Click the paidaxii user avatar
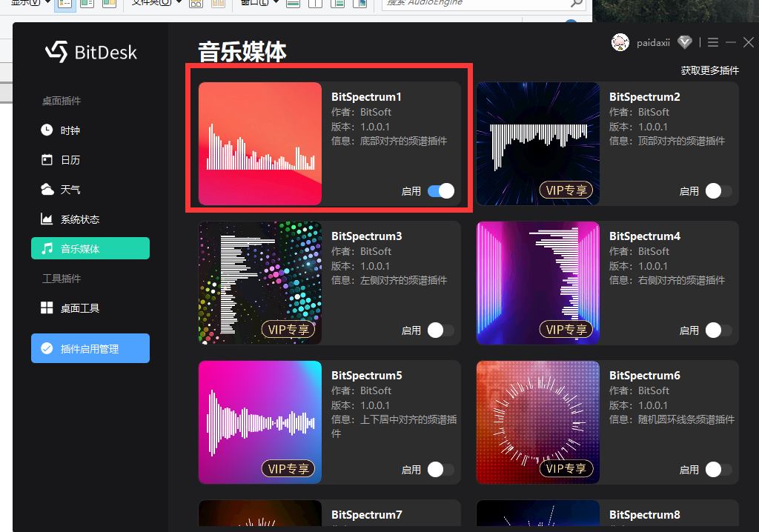Screen dimensions: 759x532 click(x=620, y=43)
